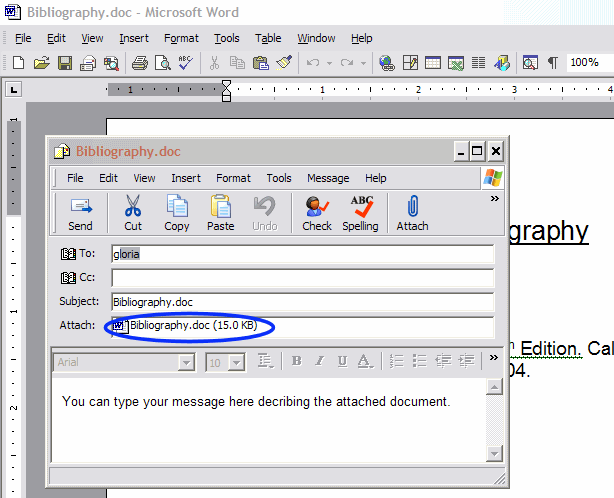The image size is (614, 498).
Task: Click the Paste clipboard icon in Word toolbar
Action: point(261,63)
